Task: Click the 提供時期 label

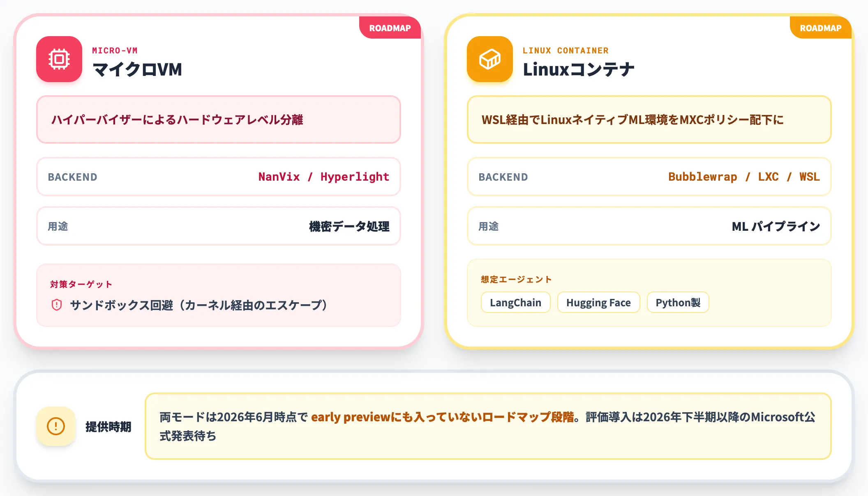Action: 108,427
